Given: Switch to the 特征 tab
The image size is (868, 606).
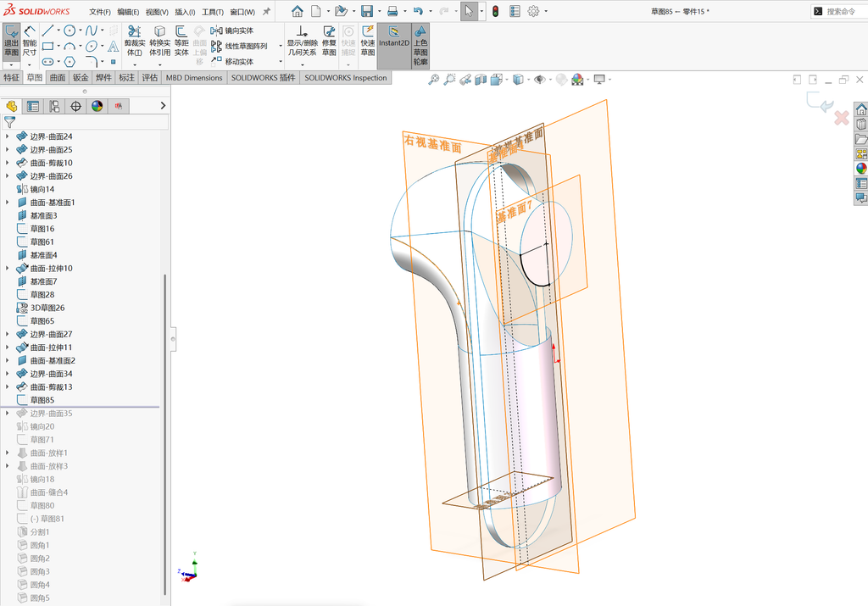Looking at the screenshot, I should click(x=12, y=77).
